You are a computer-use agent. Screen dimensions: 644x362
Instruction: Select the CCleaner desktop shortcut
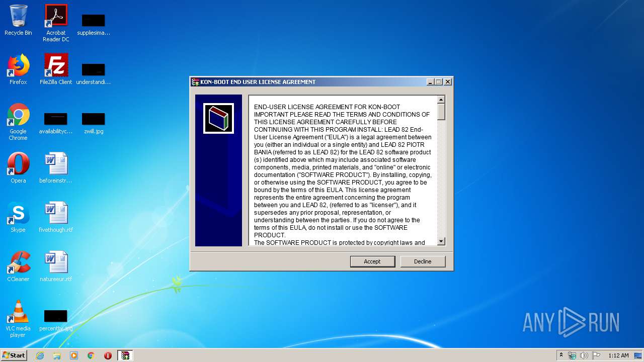pyautogui.click(x=18, y=266)
